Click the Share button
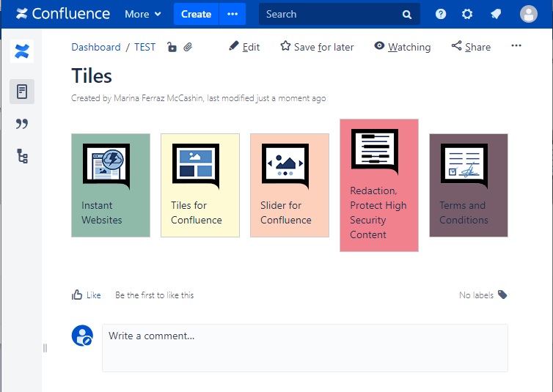The width and height of the screenshot is (553, 392). [471, 47]
